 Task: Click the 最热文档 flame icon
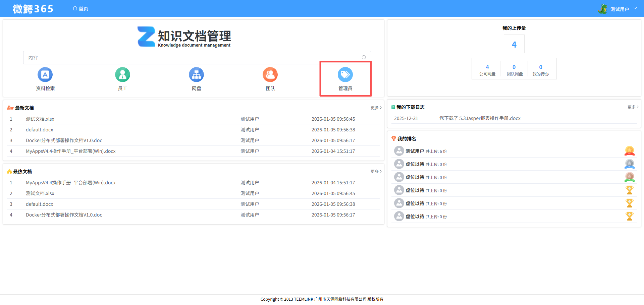[9, 171]
